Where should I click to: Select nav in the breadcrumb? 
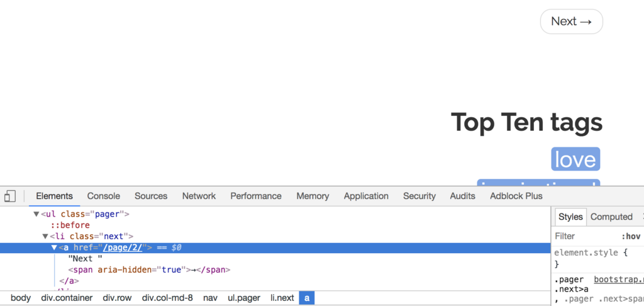pos(210,298)
